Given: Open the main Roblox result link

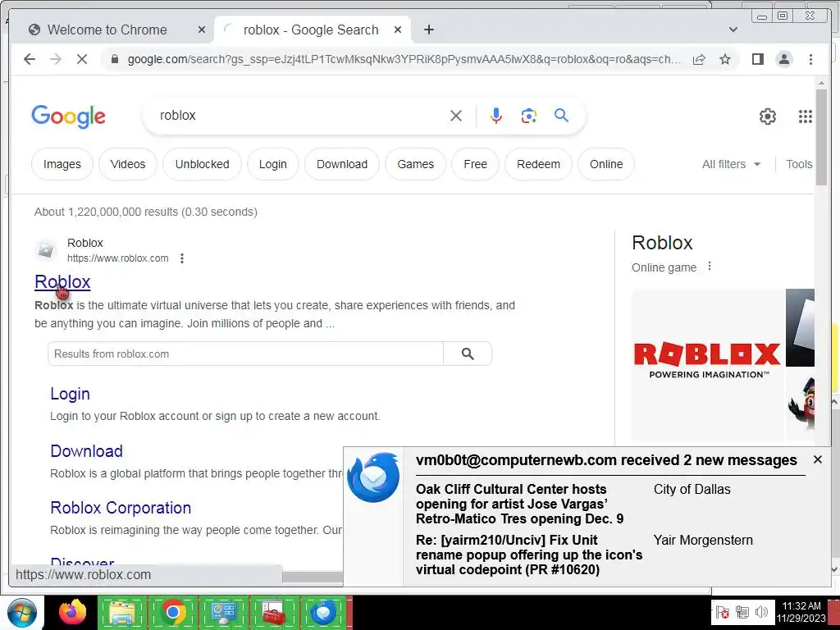Looking at the screenshot, I should (x=62, y=282).
